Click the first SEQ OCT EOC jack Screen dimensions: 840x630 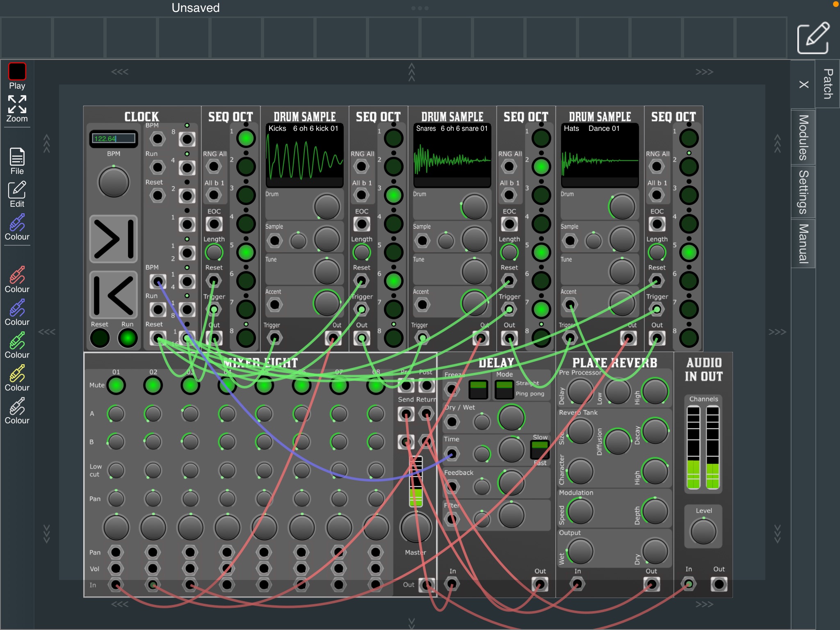214,224
